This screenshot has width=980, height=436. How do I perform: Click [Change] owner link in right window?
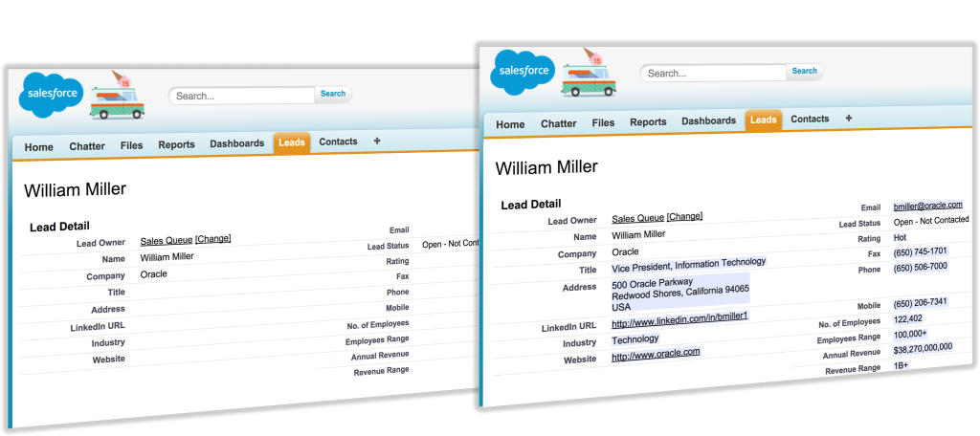[x=684, y=216]
